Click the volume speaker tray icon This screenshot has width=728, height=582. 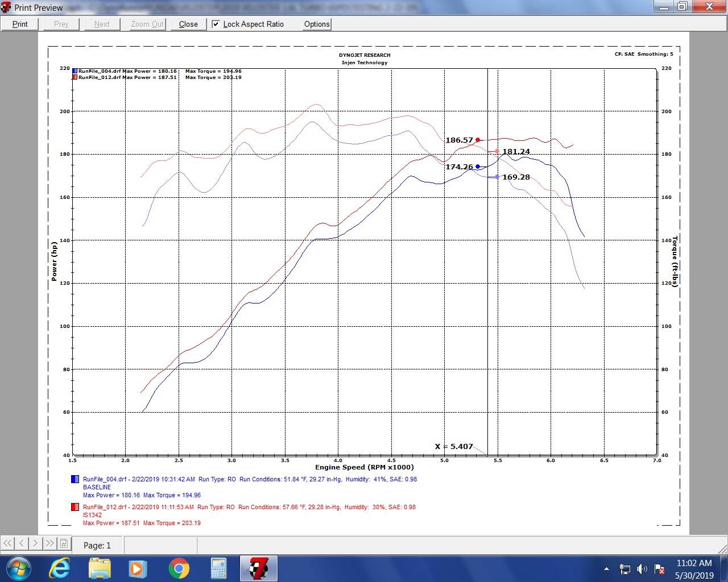click(x=642, y=568)
